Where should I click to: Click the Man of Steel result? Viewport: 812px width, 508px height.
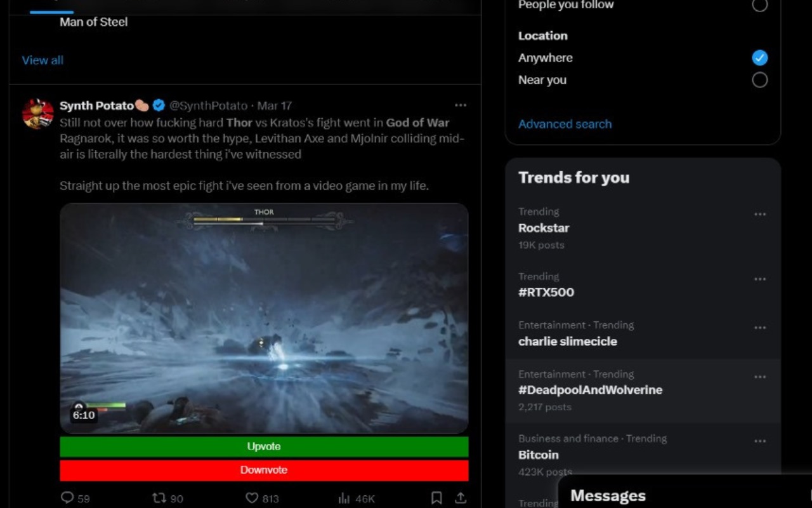coord(93,22)
